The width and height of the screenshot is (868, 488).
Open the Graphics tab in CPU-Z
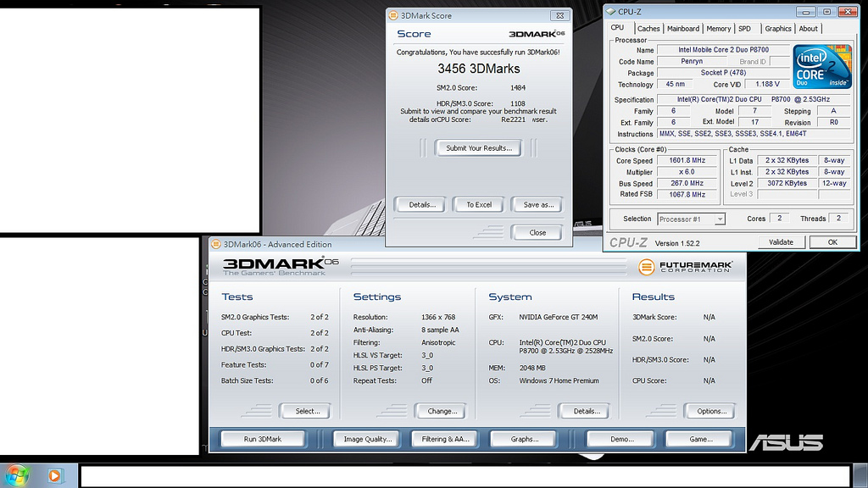click(x=778, y=29)
